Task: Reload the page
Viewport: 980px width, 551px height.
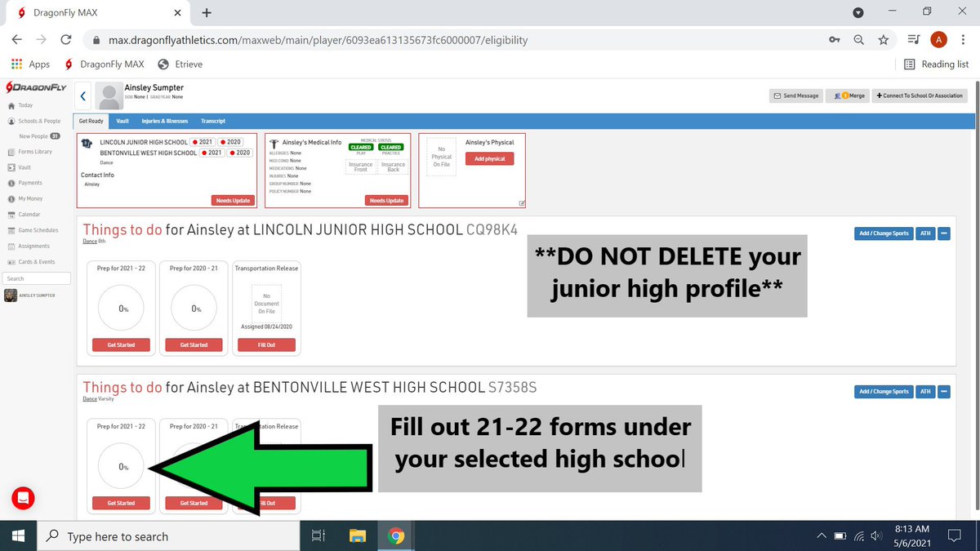Action: (x=66, y=39)
